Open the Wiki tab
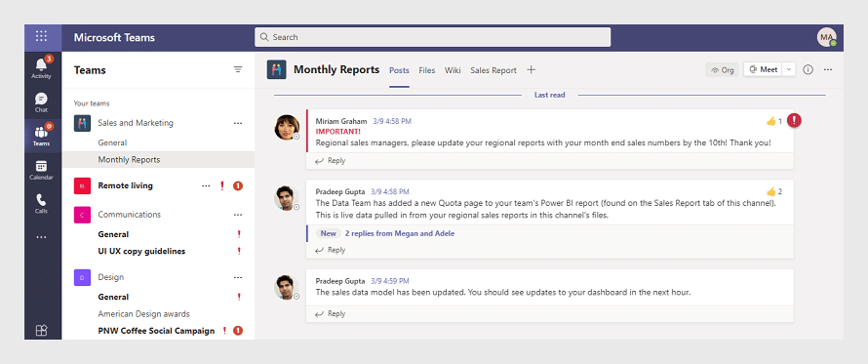 pos(453,70)
